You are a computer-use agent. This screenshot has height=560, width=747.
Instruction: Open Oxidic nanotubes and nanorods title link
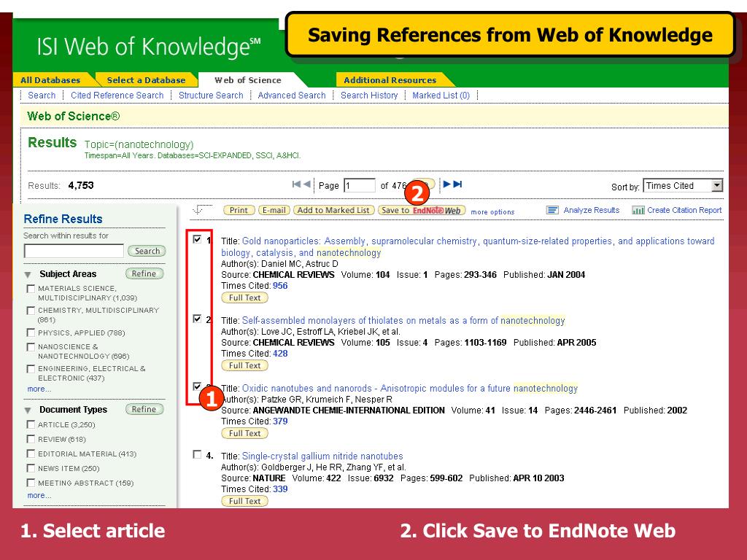(x=410, y=388)
